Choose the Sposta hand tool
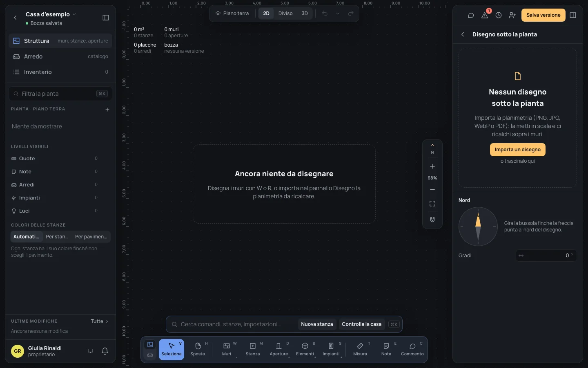Screen dimensions: 588x368 click(x=198, y=350)
